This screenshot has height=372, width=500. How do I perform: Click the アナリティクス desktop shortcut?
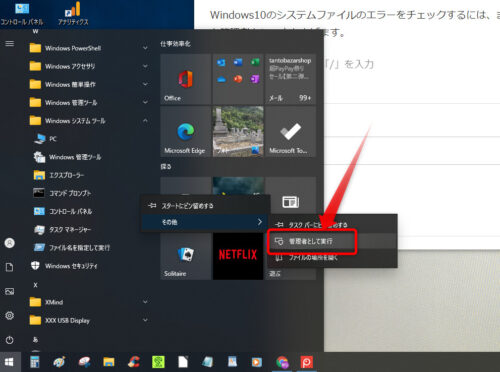point(73,14)
